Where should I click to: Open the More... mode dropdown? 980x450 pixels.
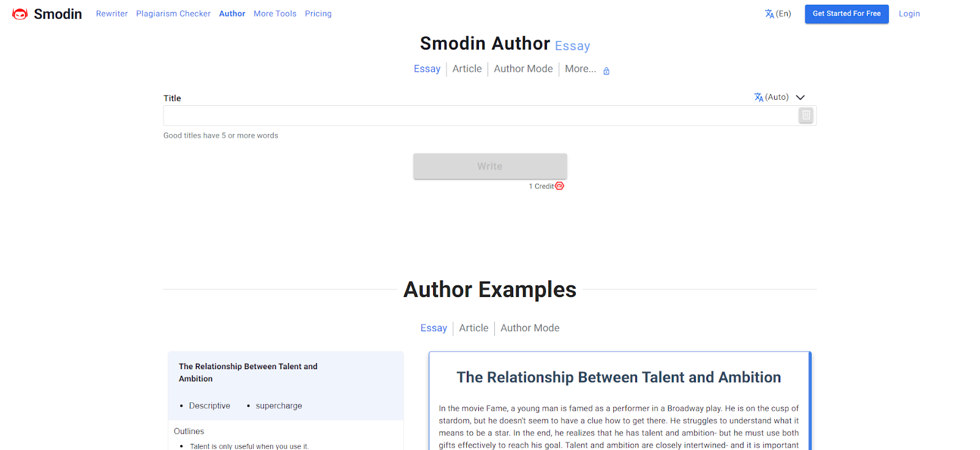point(580,69)
